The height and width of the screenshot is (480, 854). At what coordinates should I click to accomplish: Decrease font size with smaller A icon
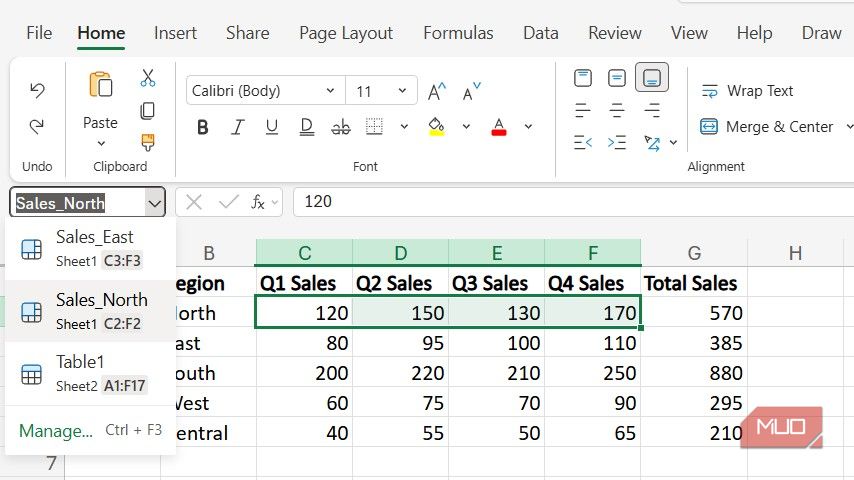pos(471,91)
